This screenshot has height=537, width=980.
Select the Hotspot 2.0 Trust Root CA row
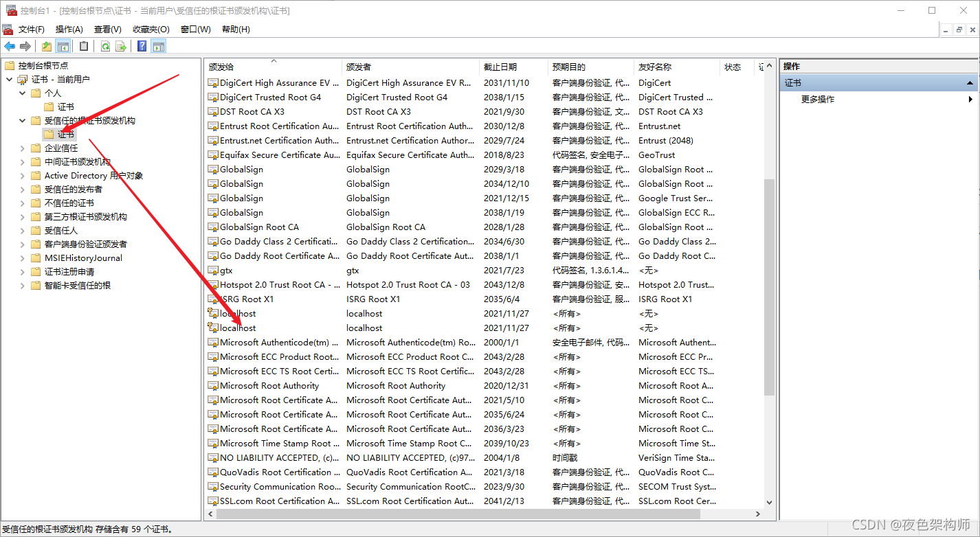pos(485,284)
